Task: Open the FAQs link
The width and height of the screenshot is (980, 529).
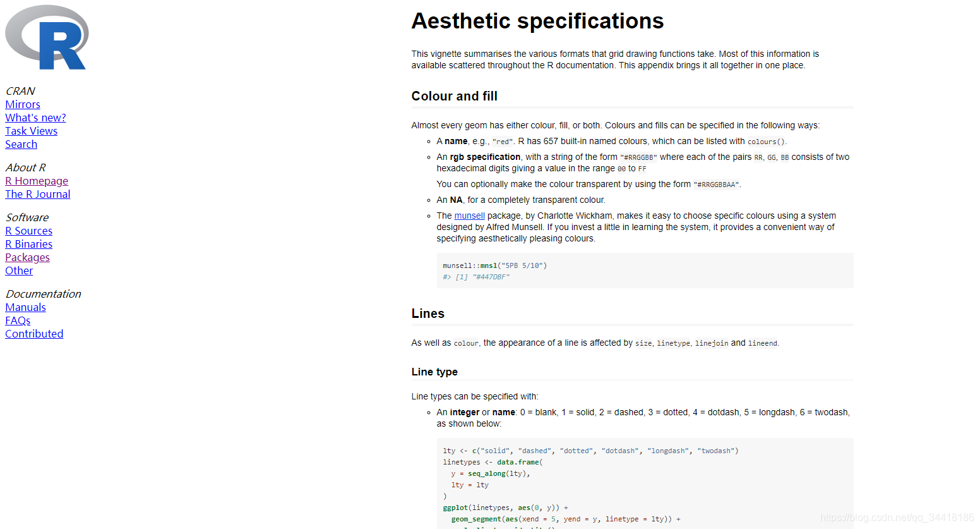Action: (x=18, y=320)
